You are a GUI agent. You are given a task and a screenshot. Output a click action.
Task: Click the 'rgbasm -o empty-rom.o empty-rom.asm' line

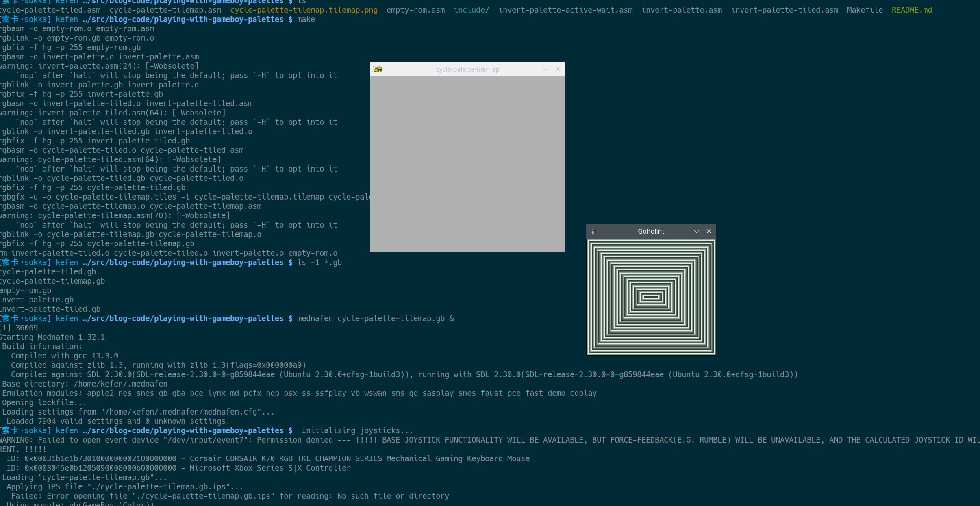[77, 28]
